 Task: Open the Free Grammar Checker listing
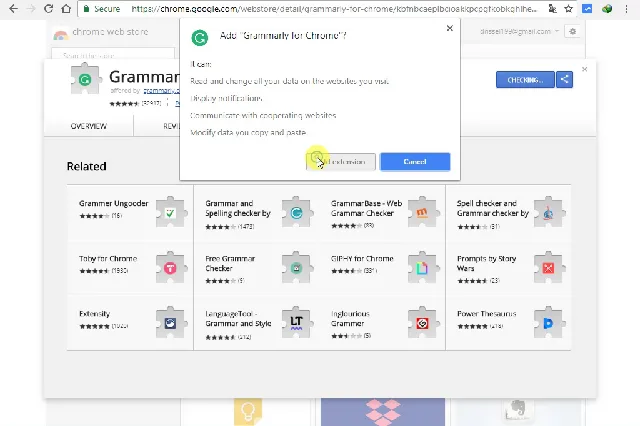tap(232, 263)
